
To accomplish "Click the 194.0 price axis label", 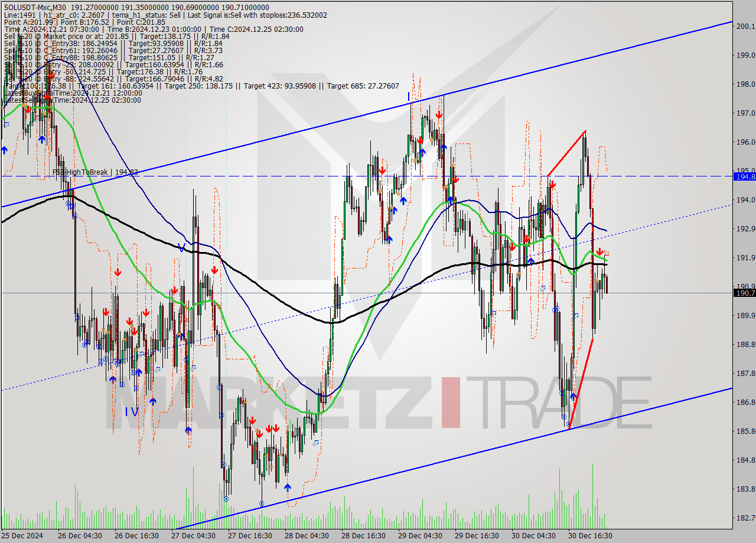I will pos(745,199).
